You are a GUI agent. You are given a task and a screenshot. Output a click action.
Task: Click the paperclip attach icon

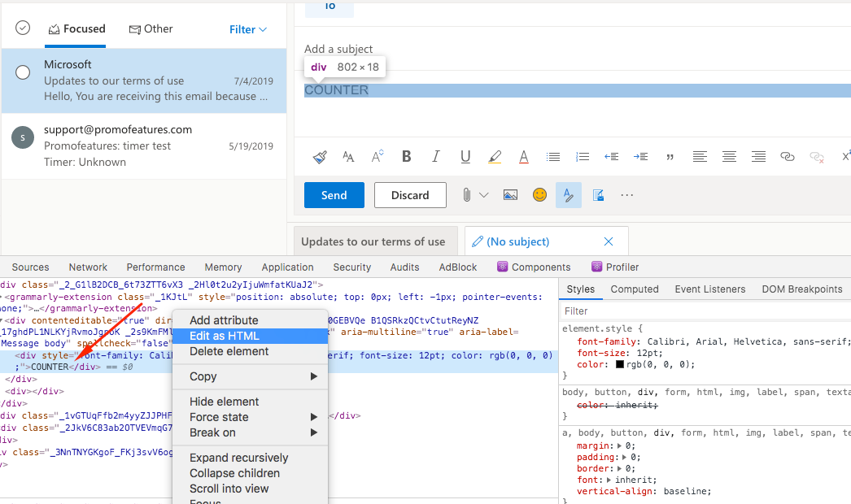click(x=466, y=195)
